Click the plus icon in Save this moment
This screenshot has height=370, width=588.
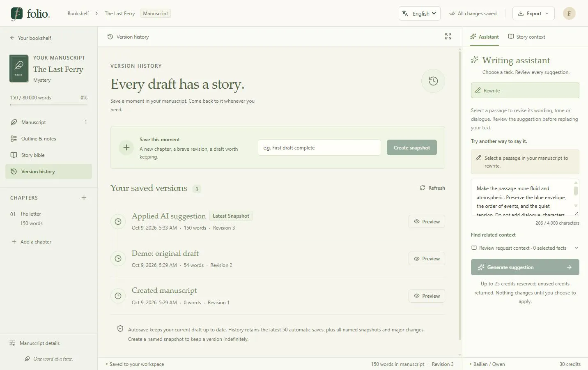point(126,147)
